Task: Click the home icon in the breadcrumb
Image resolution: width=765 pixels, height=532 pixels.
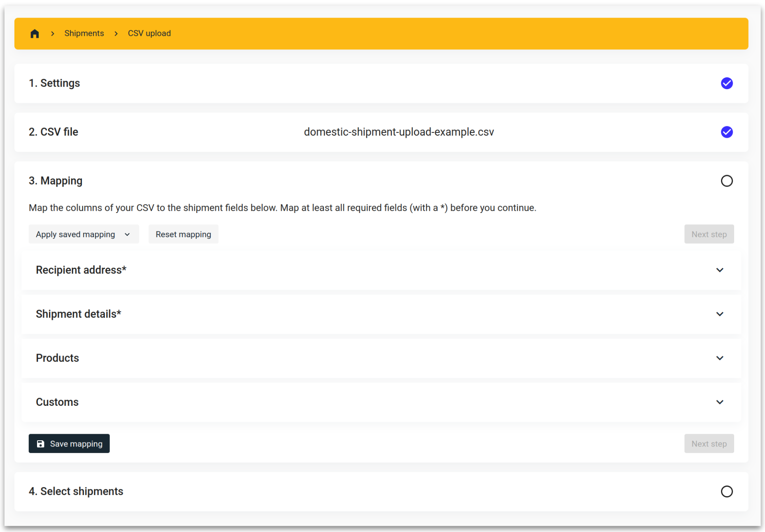Action: point(35,33)
